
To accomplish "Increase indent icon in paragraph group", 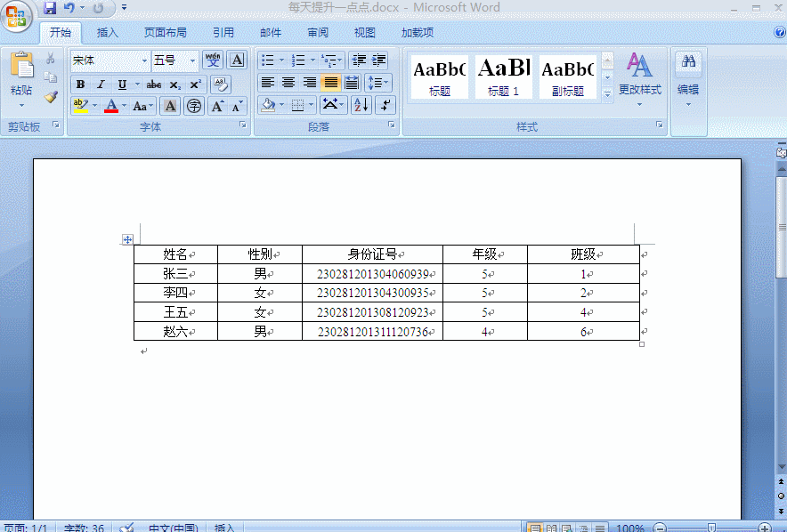I will tap(379, 60).
